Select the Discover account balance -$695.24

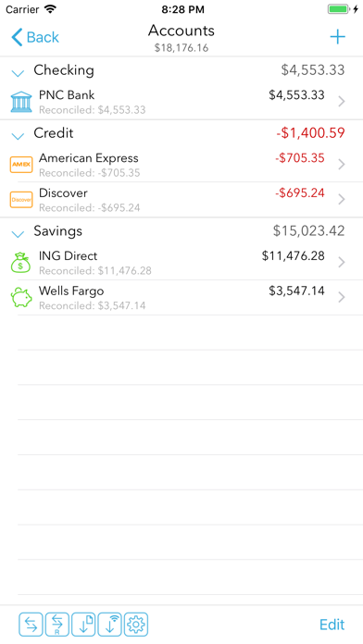tap(300, 193)
